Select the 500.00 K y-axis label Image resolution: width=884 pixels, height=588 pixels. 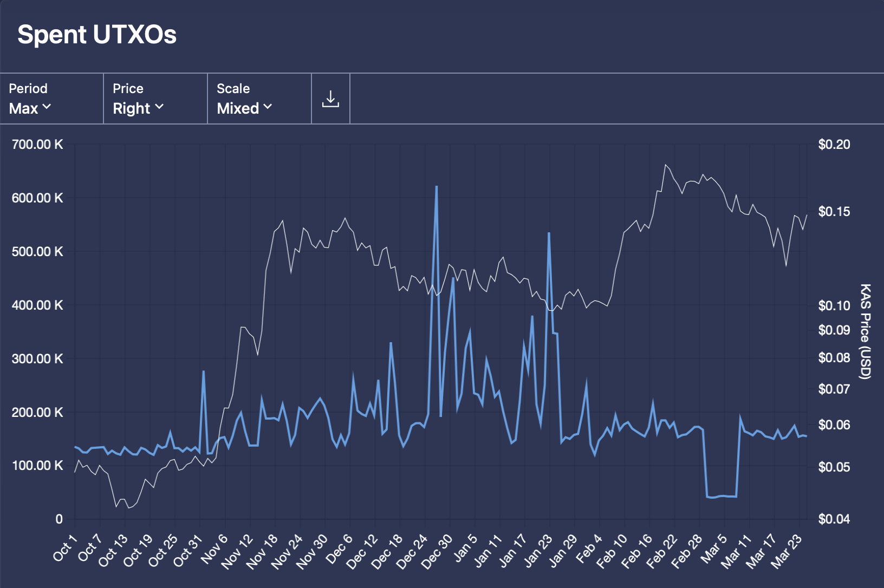pos(37,252)
